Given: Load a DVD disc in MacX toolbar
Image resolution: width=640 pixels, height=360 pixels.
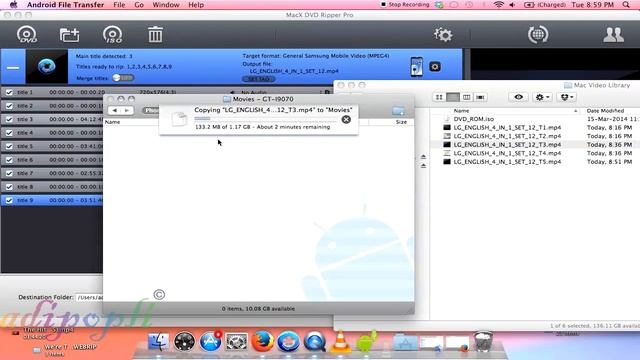Looking at the screenshot, I should click(x=27, y=35).
